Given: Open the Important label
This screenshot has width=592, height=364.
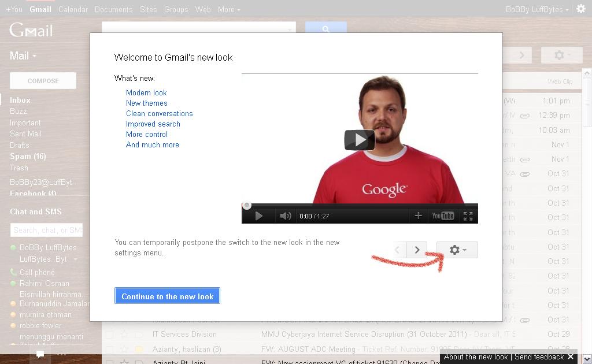Looking at the screenshot, I should (25, 123).
